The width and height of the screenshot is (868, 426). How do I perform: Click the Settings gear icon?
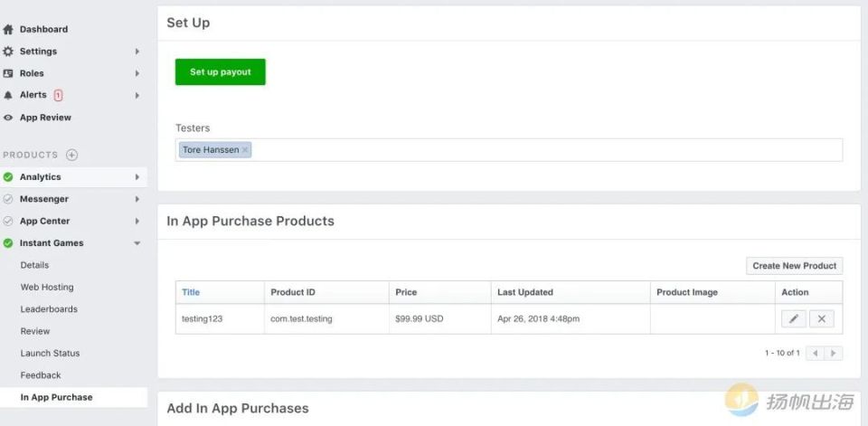[x=8, y=52]
